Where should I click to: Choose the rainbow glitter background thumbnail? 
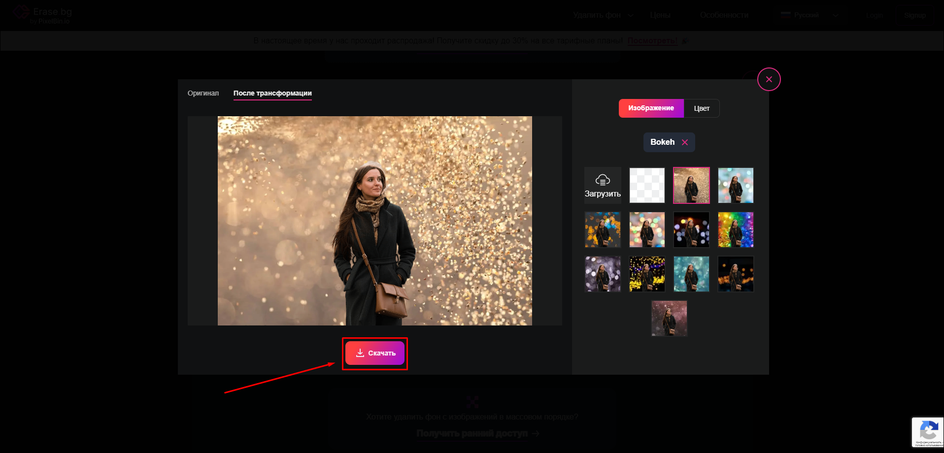click(x=736, y=230)
